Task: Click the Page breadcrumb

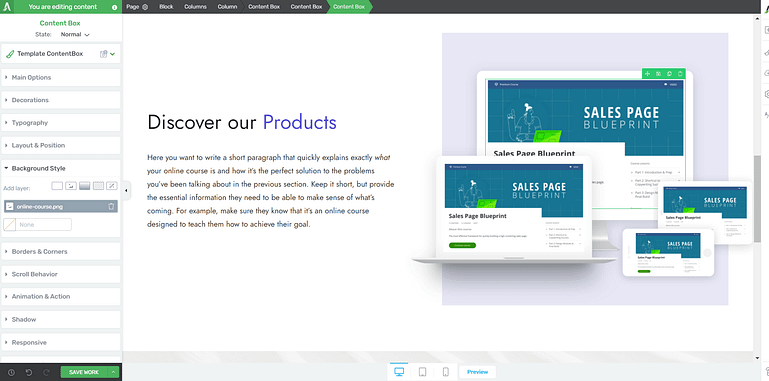Action: (132, 7)
